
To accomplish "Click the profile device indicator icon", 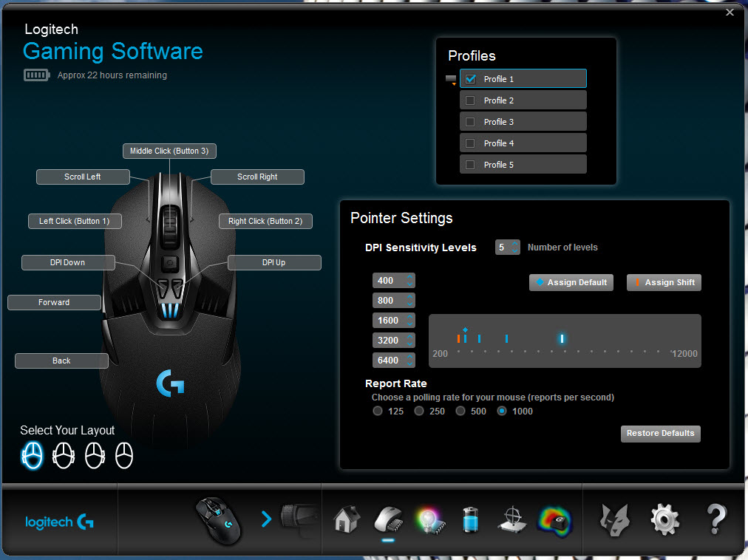I will tap(451, 80).
